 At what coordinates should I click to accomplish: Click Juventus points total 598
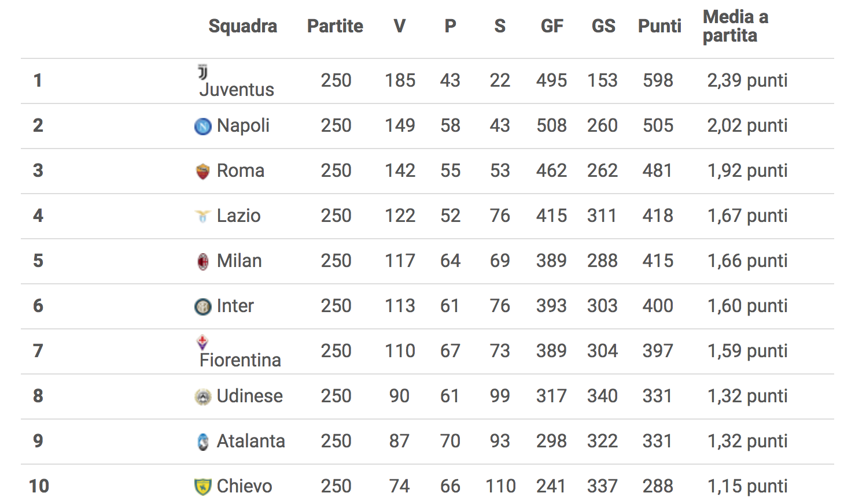pos(658,80)
